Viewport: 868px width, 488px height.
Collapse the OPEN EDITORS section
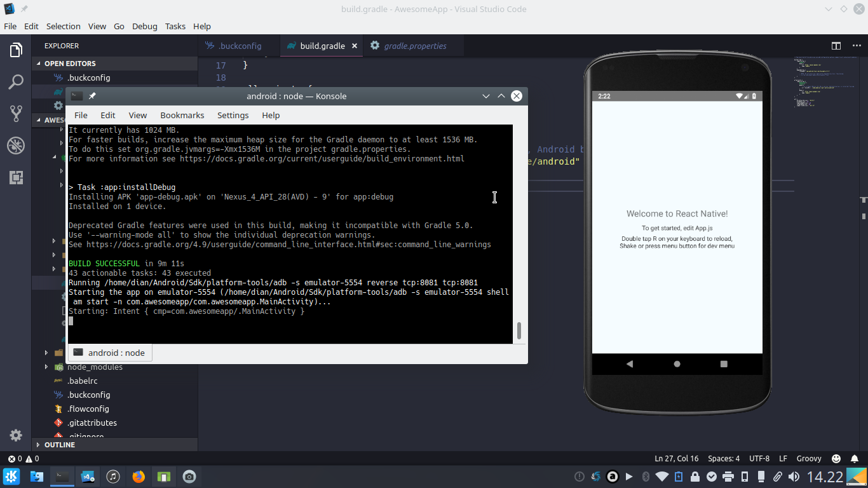coord(71,63)
